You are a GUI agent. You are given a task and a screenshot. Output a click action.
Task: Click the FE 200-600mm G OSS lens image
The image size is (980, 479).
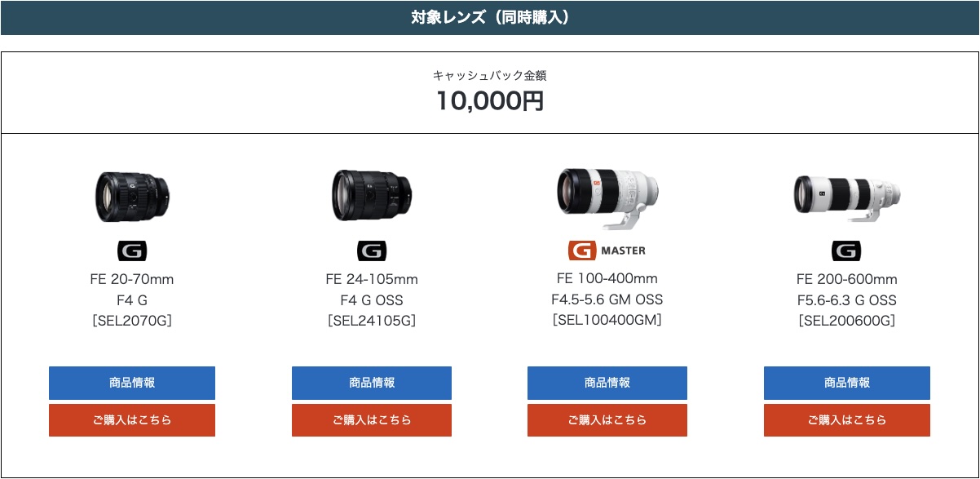[847, 197]
